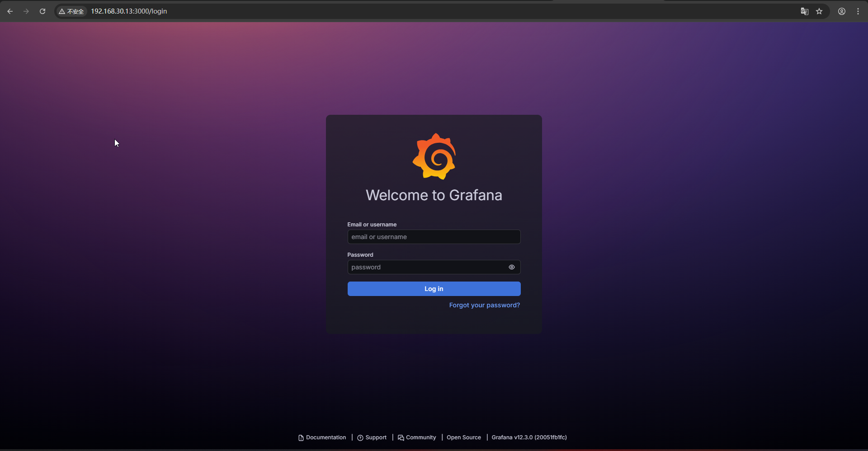Click the Welcome to Grafana heading
Viewport: 868px width, 451px height.
coord(434,195)
